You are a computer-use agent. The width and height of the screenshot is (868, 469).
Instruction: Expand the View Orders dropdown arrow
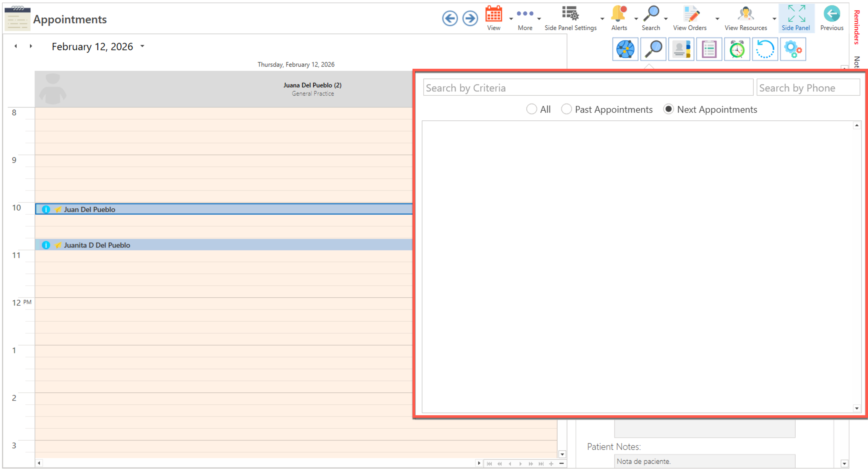tap(717, 19)
